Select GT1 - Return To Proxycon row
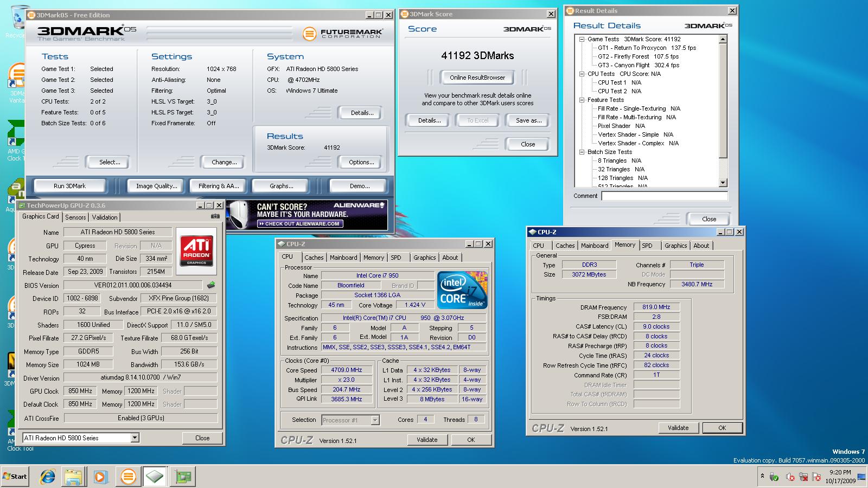 click(647, 48)
